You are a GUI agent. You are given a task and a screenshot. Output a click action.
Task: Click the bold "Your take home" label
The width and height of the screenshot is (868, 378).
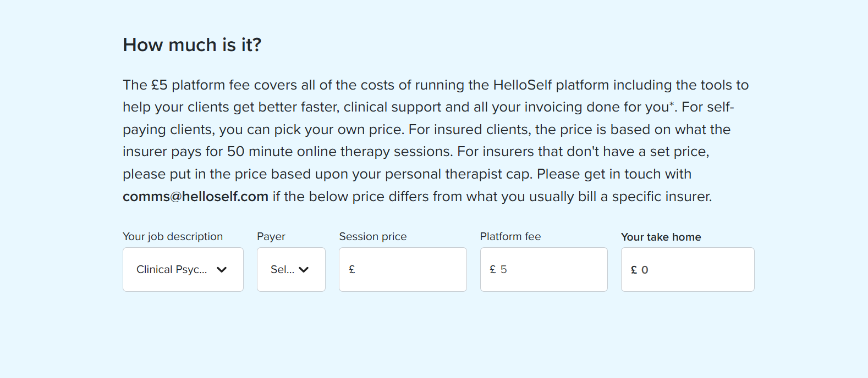(x=661, y=237)
